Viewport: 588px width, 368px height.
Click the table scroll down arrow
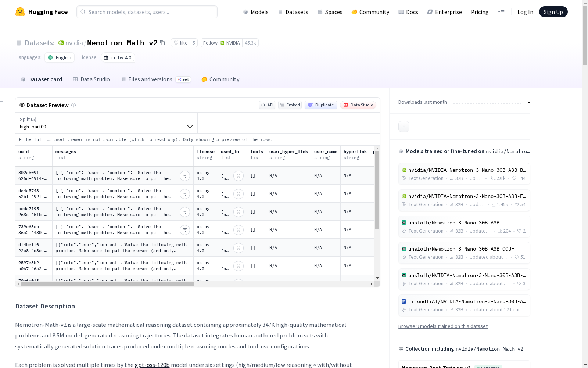pyautogui.click(x=377, y=278)
